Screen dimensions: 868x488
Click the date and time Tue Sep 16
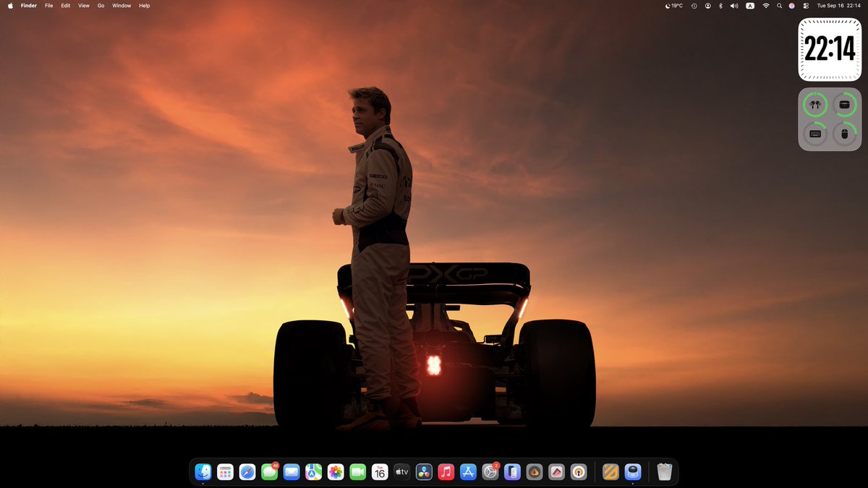point(839,5)
